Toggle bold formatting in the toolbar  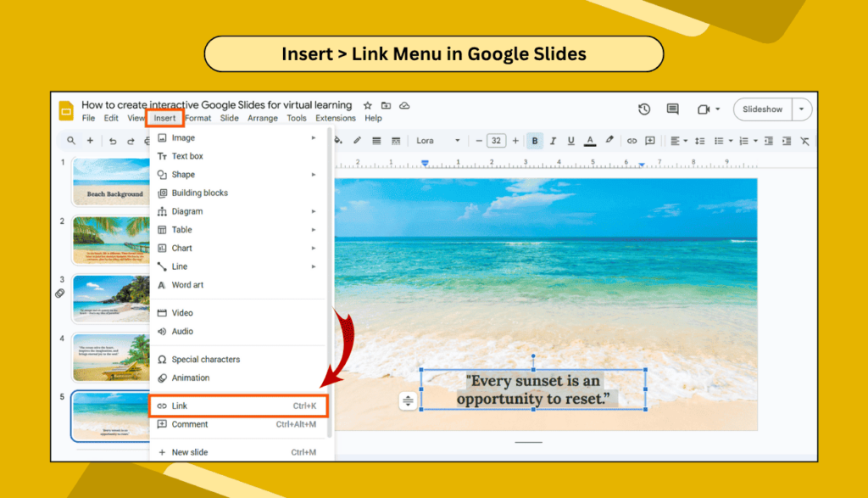pyautogui.click(x=534, y=141)
